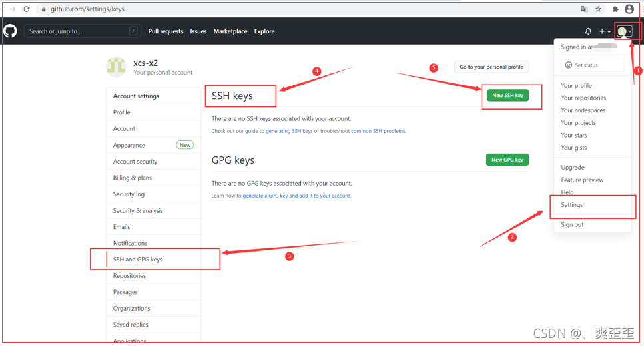Select Billing & plans in the sidebar
Screen dimensions: 644x346
(153, 178)
